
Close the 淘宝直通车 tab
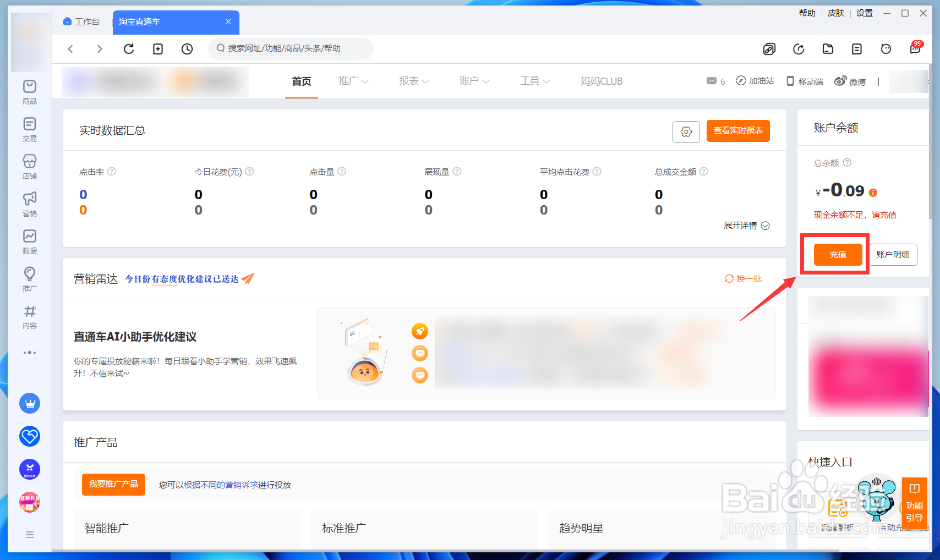pyautogui.click(x=228, y=21)
